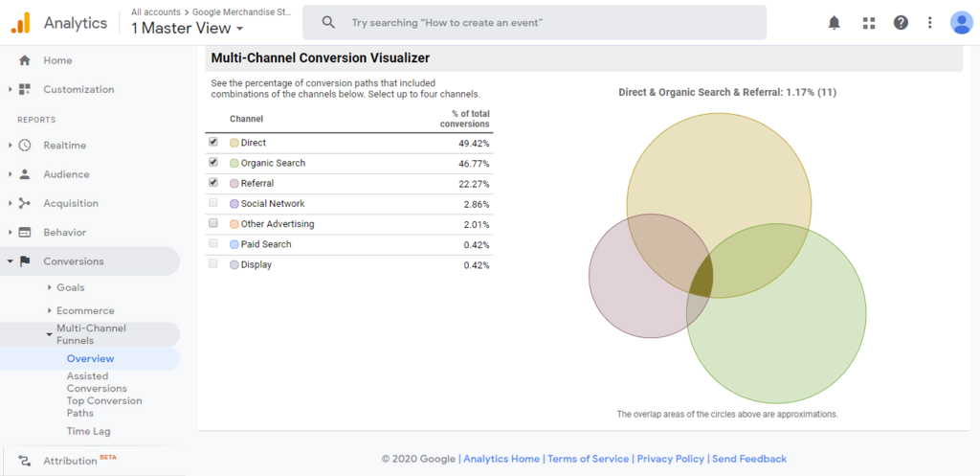Open the Privacy Policy link
The height and width of the screenshot is (476, 980).
[x=670, y=459]
